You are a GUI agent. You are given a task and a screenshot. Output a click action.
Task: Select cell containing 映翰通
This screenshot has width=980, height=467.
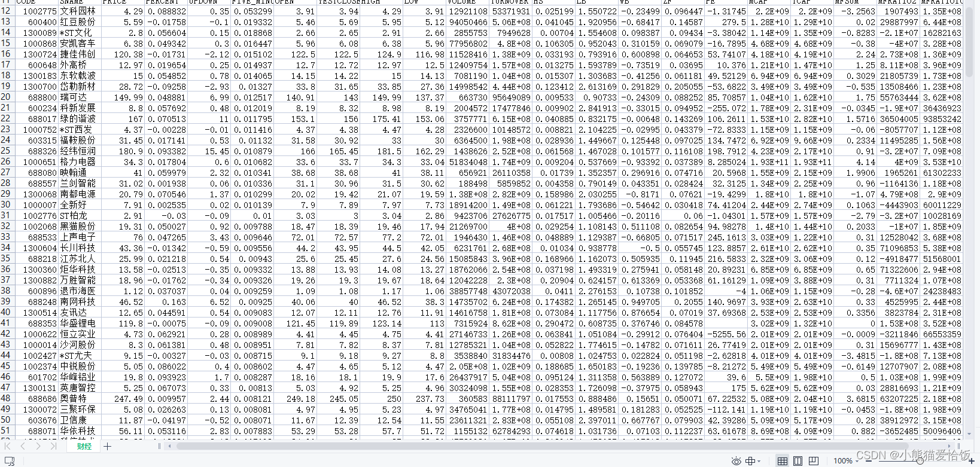click(x=80, y=172)
